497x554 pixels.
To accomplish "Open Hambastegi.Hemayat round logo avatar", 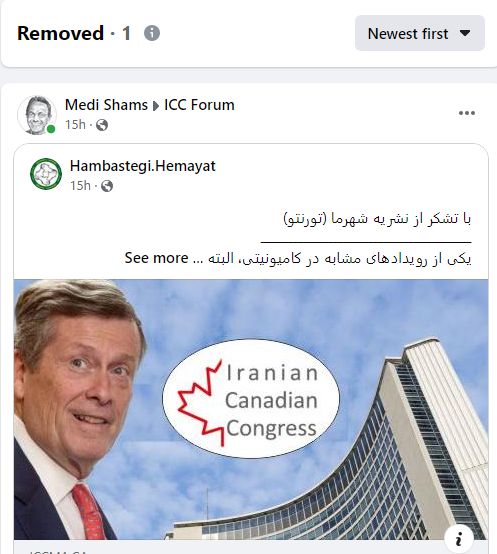I will (46, 174).
